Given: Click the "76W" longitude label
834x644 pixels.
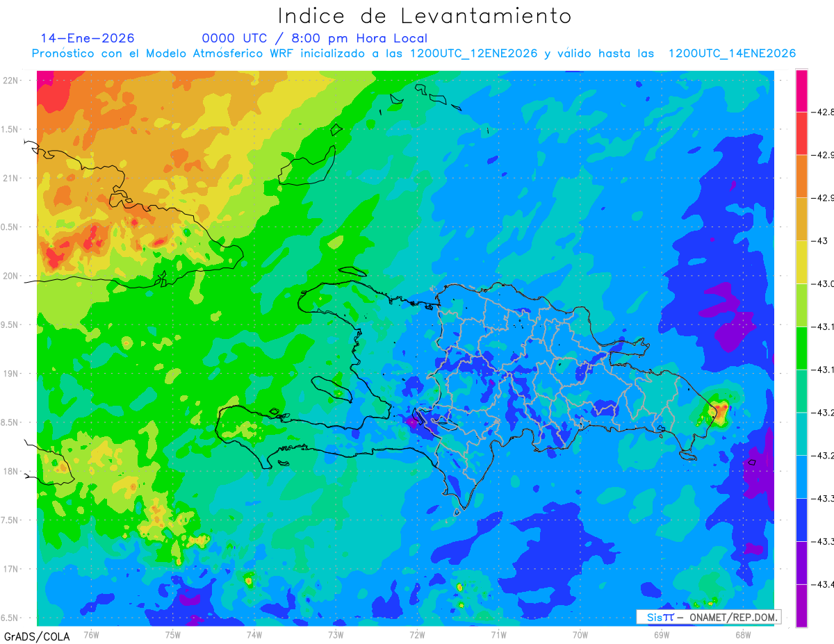Looking at the screenshot, I should point(91,634).
